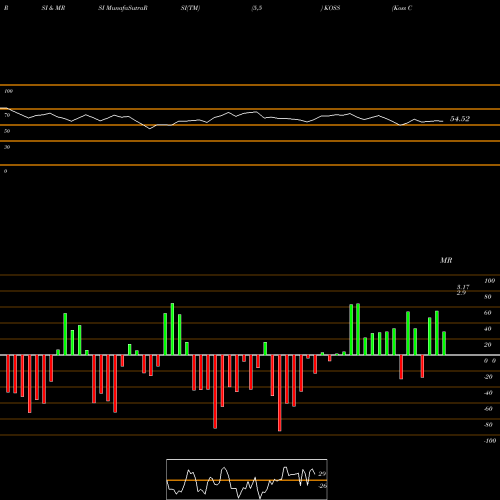Viewport: 500px width, 500px height.
Task: Click the 'SI(TM)' header label
Action: (x=190, y=8)
